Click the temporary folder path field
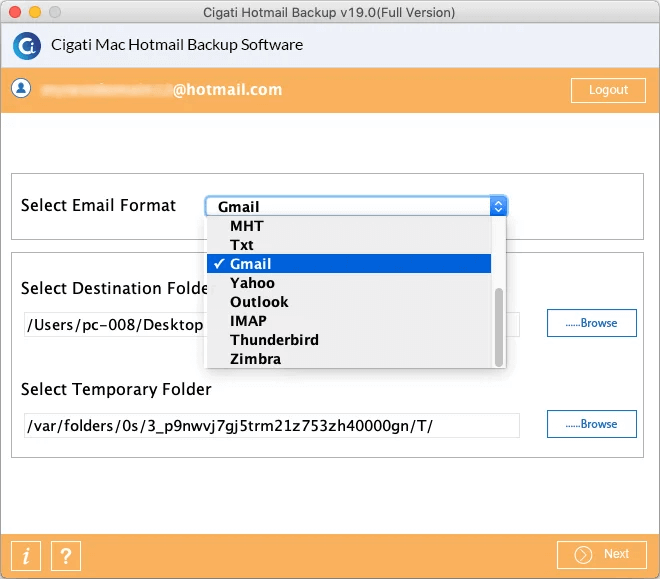The height and width of the screenshot is (579, 660). (x=271, y=425)
